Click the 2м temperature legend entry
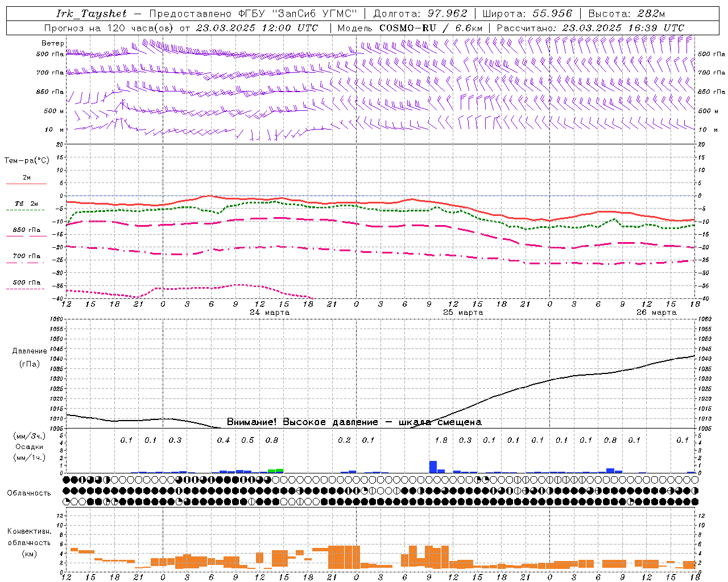The height and width of the screenshot is (582, 728). [x=27, y=178]
